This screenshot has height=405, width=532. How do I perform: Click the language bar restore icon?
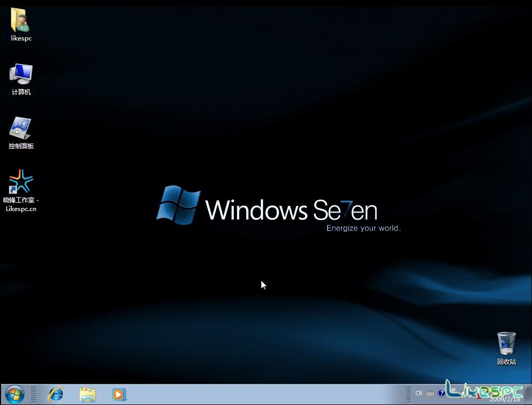click(x=453, y=389)
